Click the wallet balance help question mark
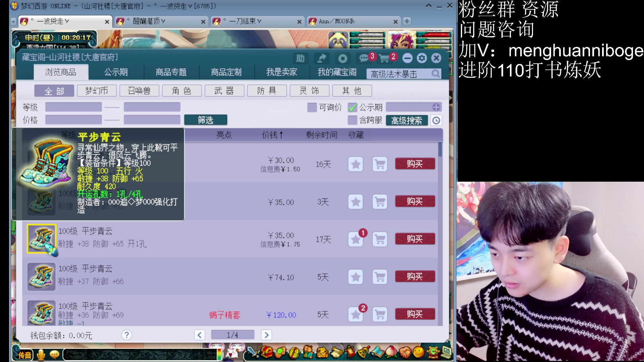 coord(126,335)
